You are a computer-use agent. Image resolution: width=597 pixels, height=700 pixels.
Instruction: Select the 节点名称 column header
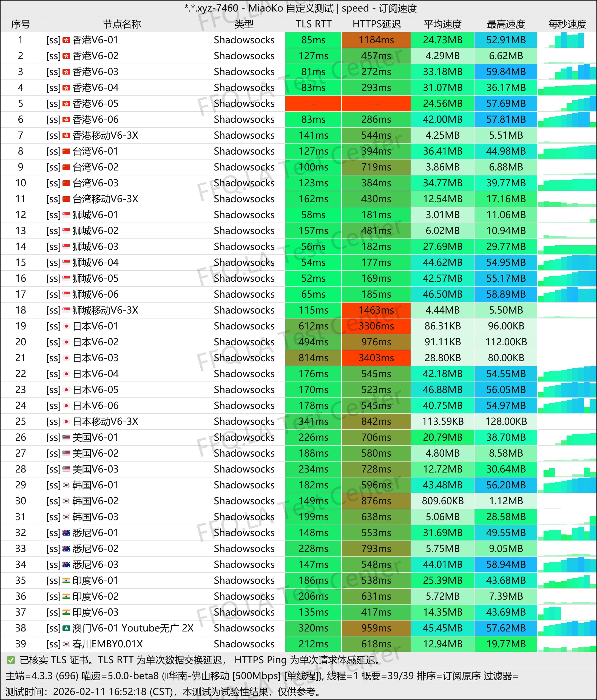tap(122, 24)
